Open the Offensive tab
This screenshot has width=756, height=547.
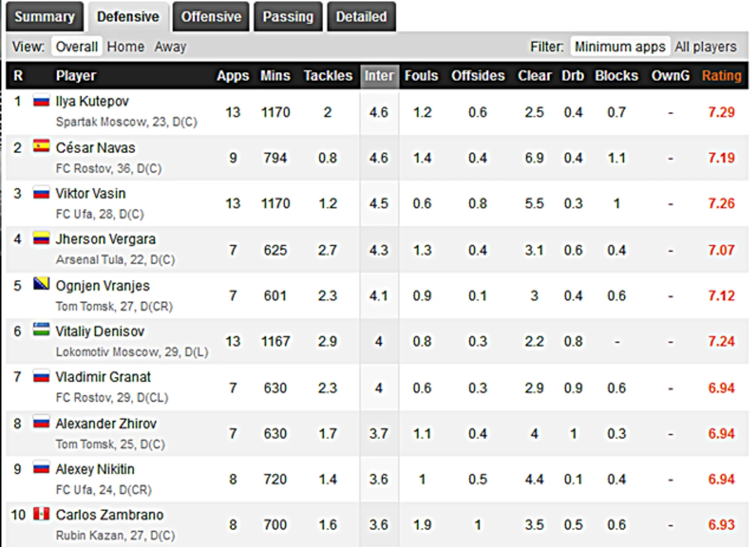pos(211,17)
